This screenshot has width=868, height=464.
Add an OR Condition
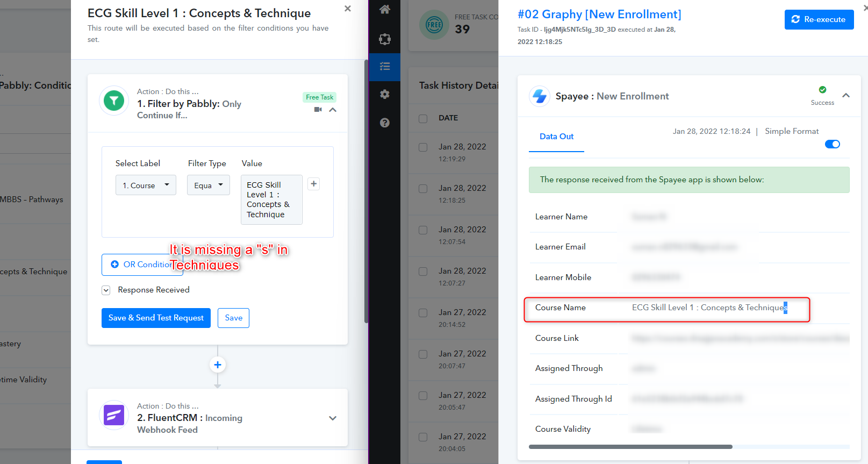tap(142, 265)
